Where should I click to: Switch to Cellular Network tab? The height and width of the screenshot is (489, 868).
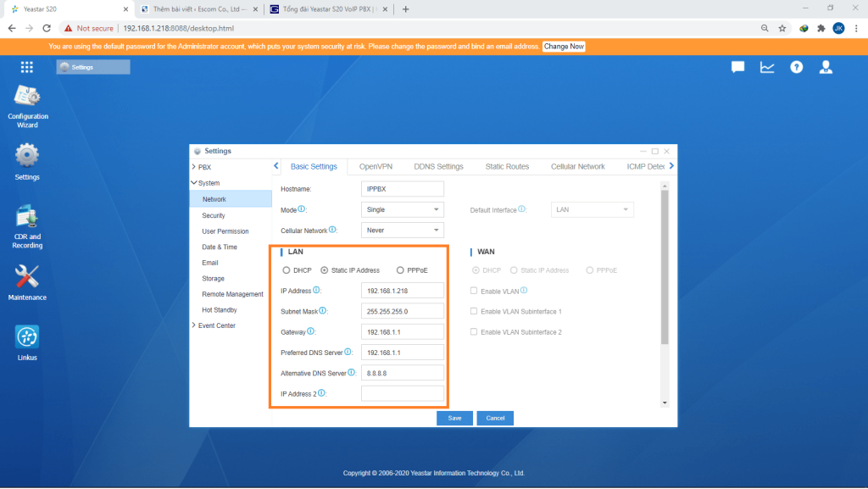578,166
